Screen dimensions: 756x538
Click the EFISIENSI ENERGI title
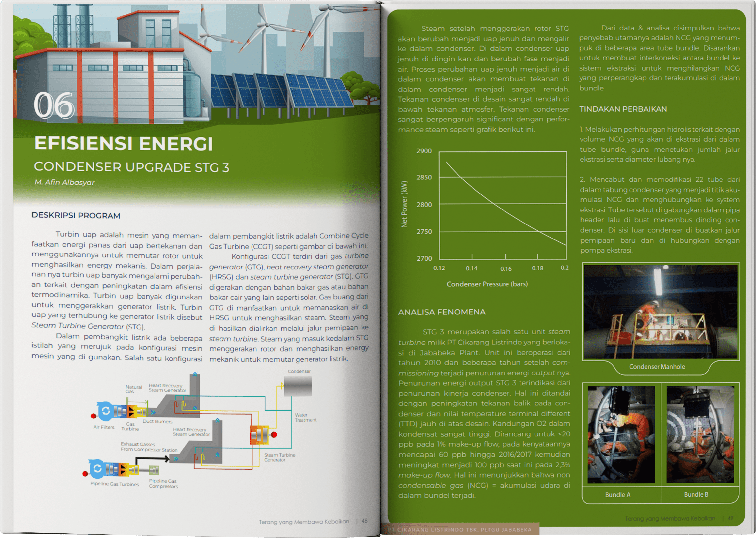click(123, 143)
